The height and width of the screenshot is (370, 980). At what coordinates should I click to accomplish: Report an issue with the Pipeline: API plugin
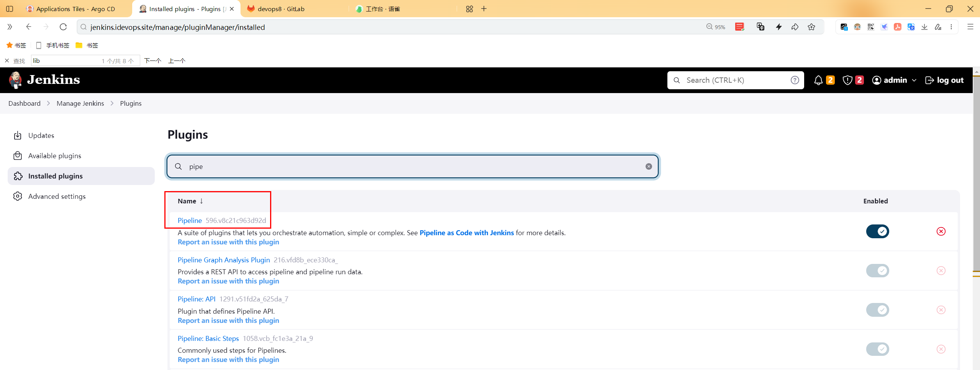click(228, 321)
